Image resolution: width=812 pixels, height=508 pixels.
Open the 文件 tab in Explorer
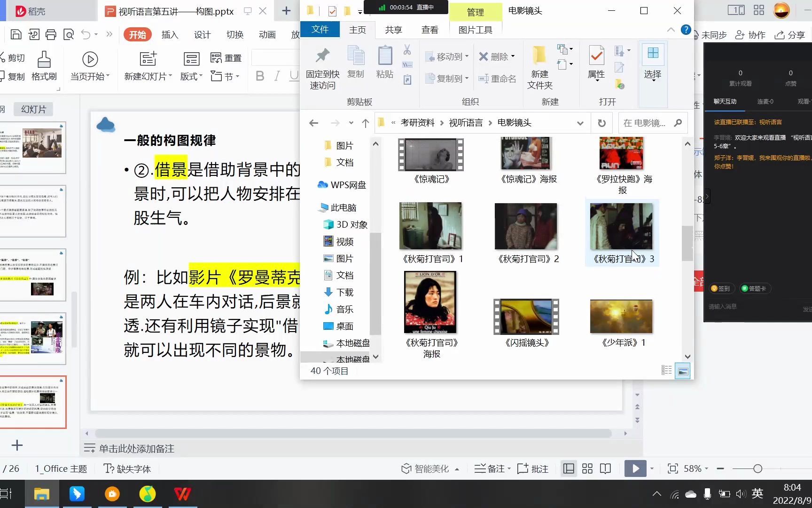pyautogui.click(x=320, y=29)
